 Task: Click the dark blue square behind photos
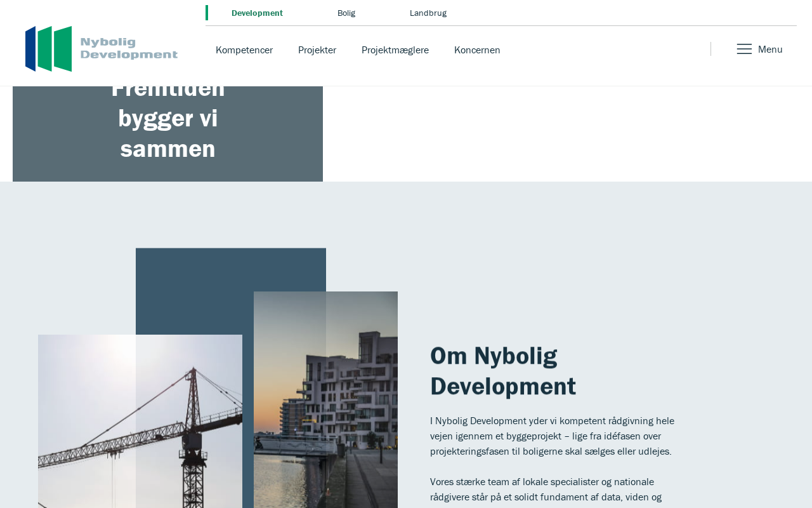pos(190,286)
